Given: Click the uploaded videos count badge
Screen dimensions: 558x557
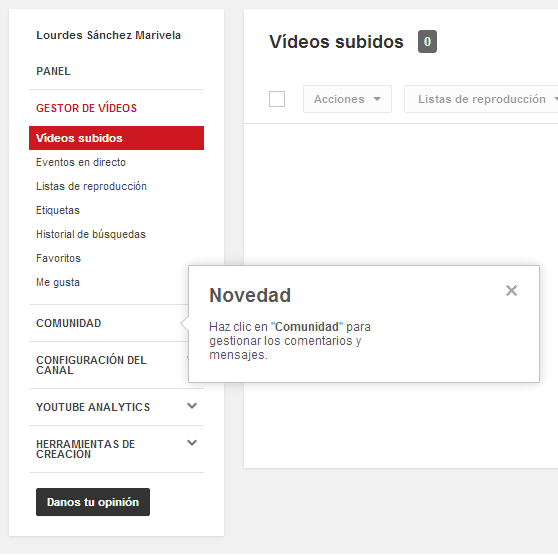Looking at the screenshot, I should pos(427,42).
